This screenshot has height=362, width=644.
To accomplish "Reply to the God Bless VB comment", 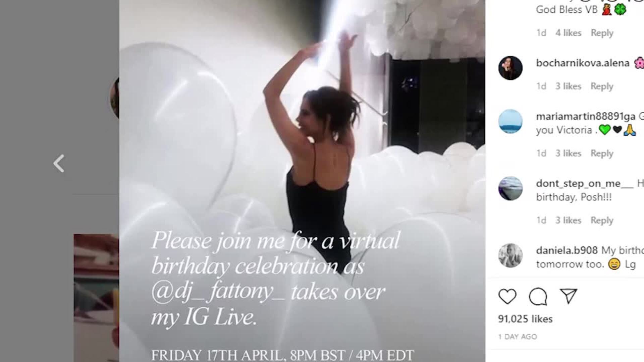I will 602,33.
